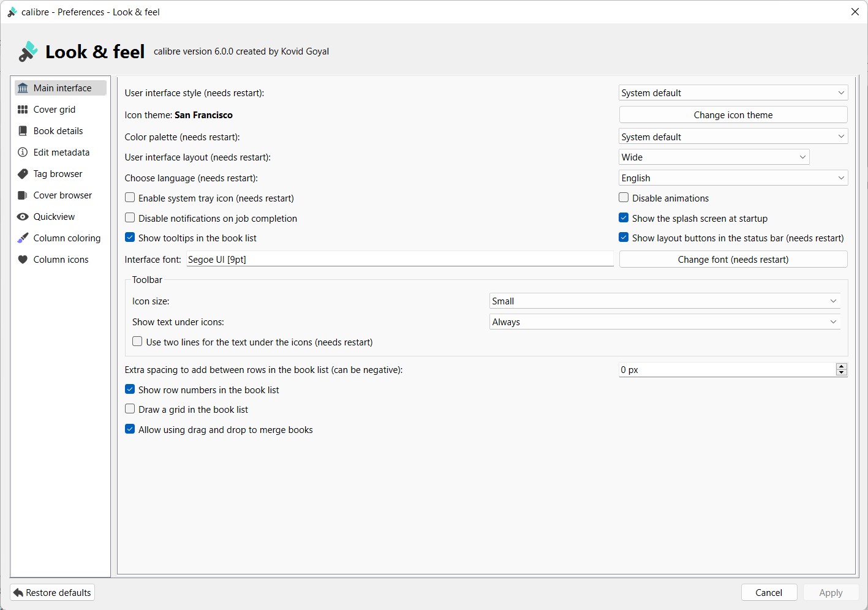Select Column coloring paintbrush icon
868x610 pixels.
(x=23, y=238)
